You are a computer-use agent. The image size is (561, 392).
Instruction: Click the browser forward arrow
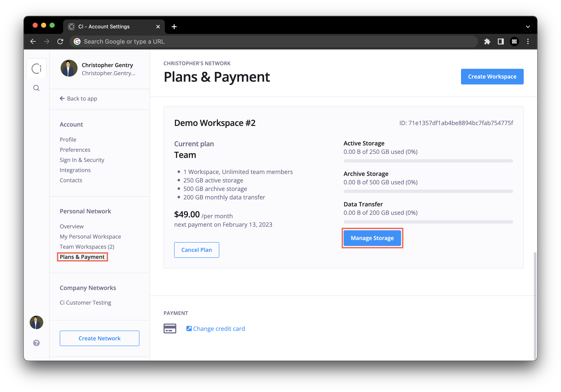click(x=46, y=41)
